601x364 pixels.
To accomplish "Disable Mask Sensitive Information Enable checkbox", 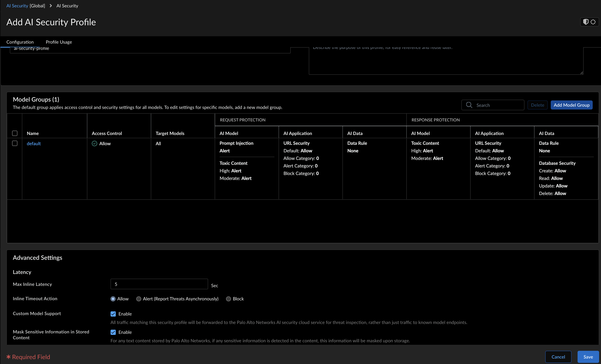I will click(113, 332).
